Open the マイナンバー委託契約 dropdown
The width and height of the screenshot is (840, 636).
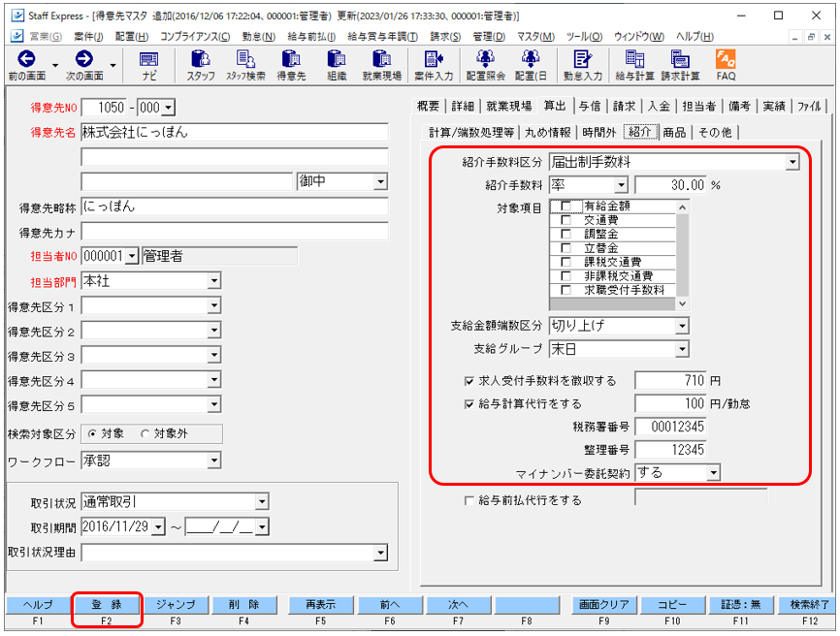pos(713,473)
